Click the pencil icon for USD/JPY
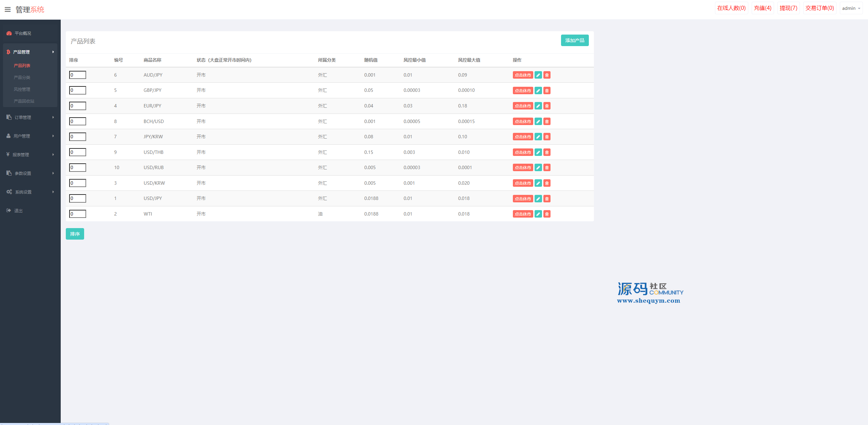Image resolution: width=868 pixels, height=425 pixels. 538,199
